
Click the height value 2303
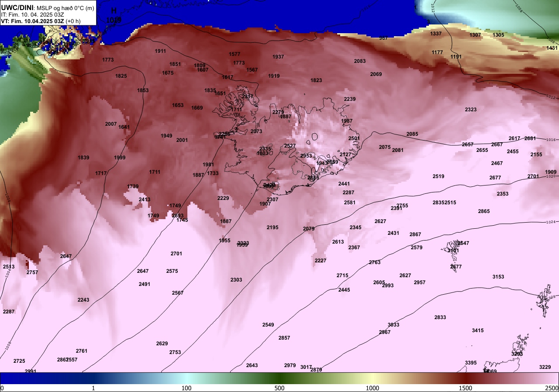click(236, 280)
